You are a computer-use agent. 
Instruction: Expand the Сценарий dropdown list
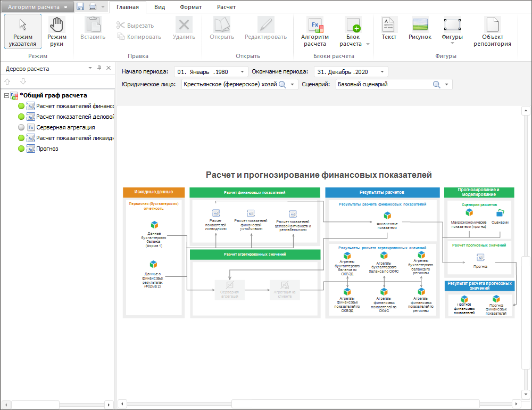pyautogui.click(x=447, y=84)
